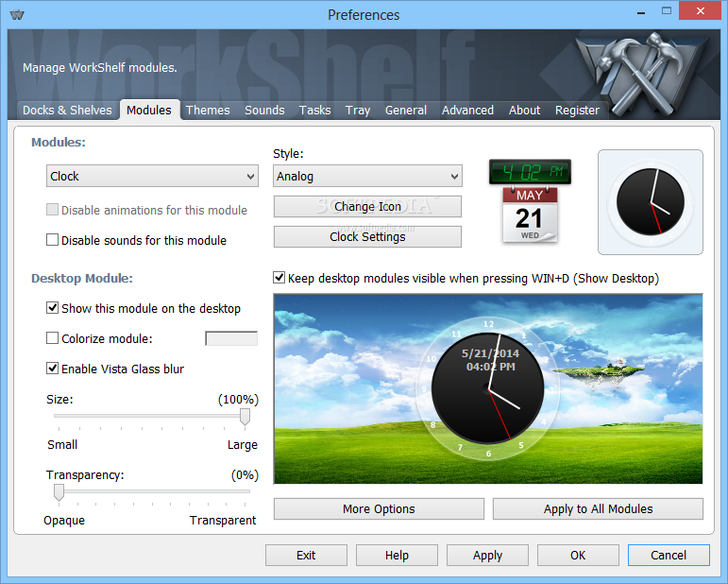This screenshot has width=728, height=584.
Task: Click the WorkShelf hammer logo in banner
Action: pos(642,75)
